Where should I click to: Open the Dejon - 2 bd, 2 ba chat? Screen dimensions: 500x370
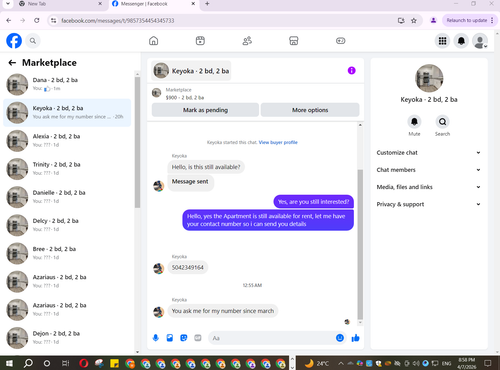pos(67,338)
